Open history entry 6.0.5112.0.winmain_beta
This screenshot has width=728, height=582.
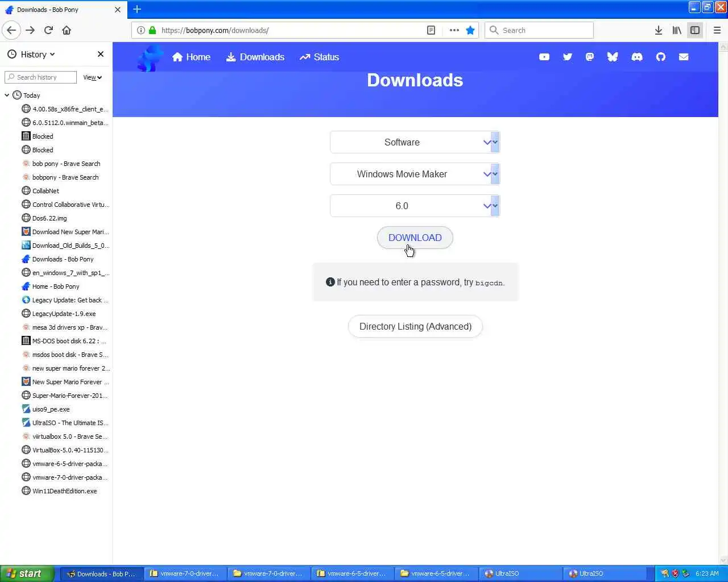65,123
